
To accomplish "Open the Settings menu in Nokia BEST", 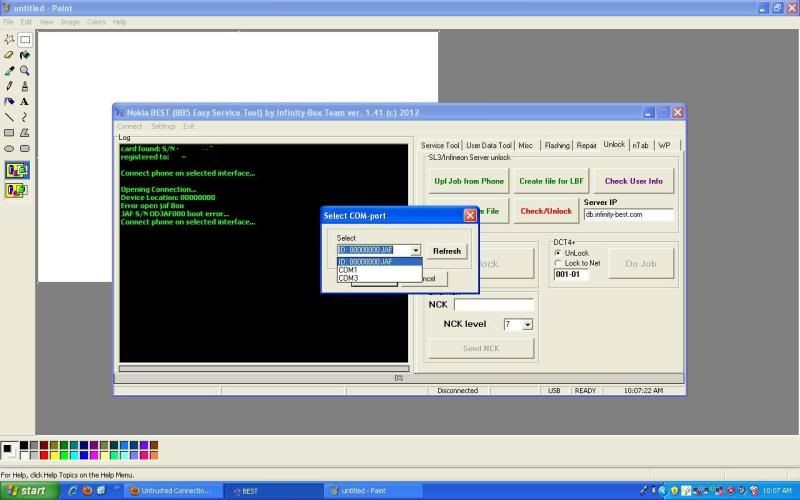I will [x=163, y=126].
